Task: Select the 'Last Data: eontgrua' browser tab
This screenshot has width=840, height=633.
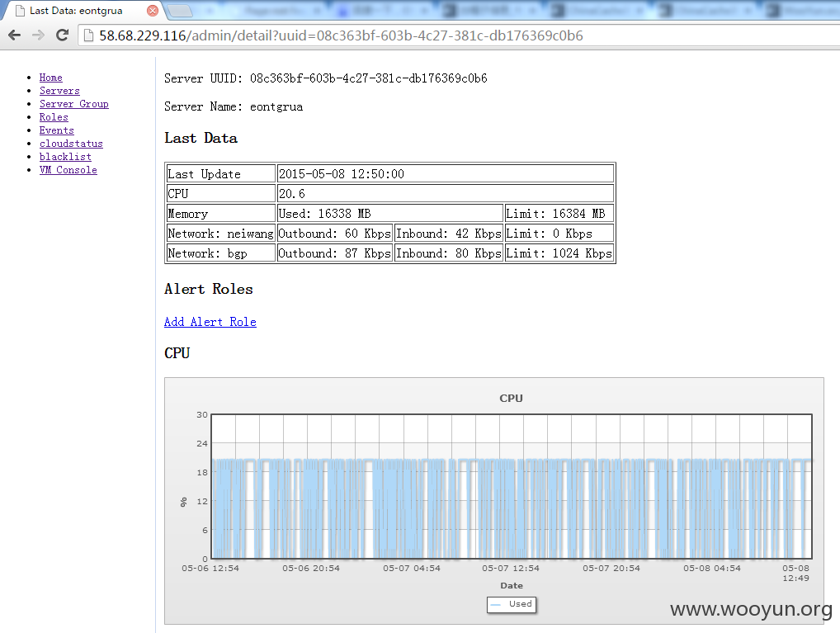Action: 83,11
